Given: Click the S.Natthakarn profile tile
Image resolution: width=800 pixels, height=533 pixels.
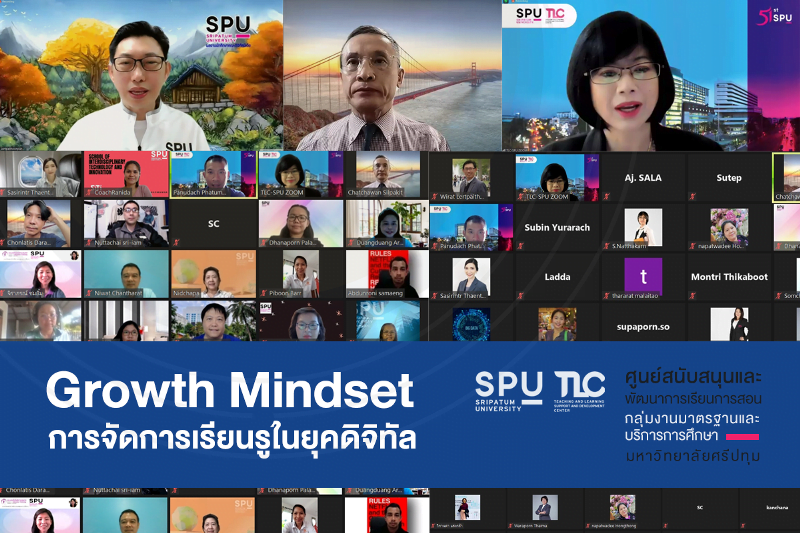Looking at the screenshot, I should [x=643, y=226].
